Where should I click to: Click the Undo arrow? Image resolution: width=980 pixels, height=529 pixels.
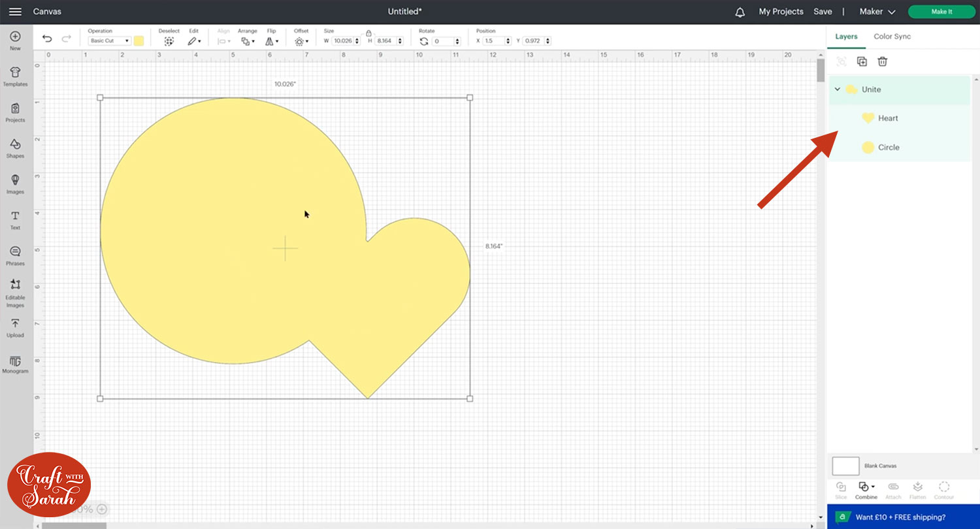click(x=47, y=39)
